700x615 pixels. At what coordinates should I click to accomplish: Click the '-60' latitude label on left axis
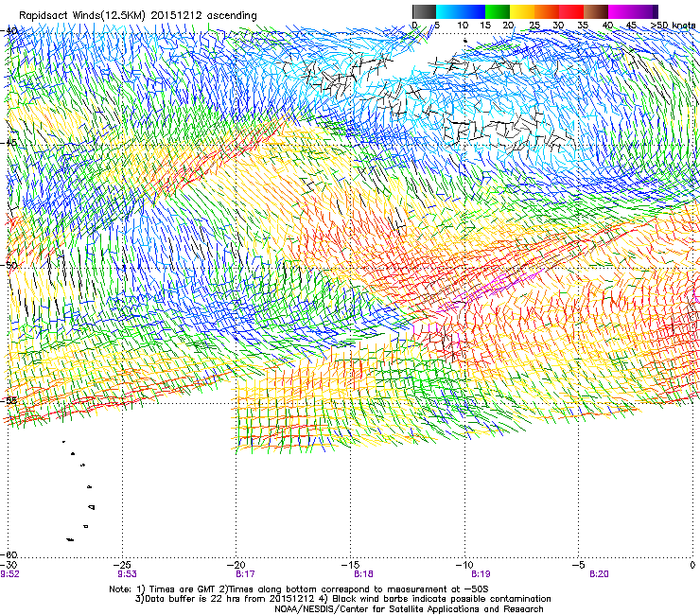pyautogui.click(x=10, y=554)
